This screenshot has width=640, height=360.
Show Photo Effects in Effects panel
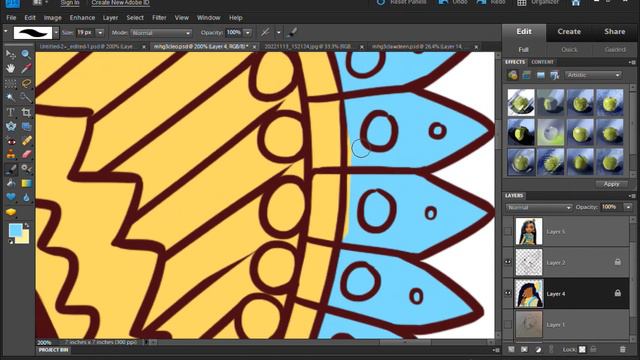[540, 75]
